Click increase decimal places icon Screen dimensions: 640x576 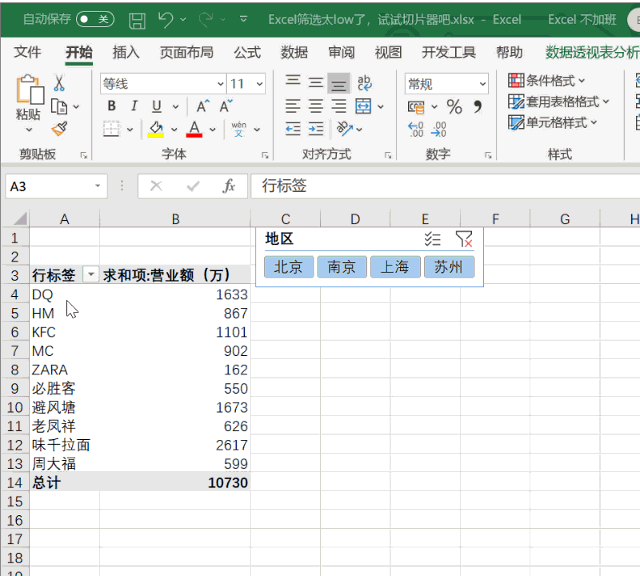(x=416, y=129)
